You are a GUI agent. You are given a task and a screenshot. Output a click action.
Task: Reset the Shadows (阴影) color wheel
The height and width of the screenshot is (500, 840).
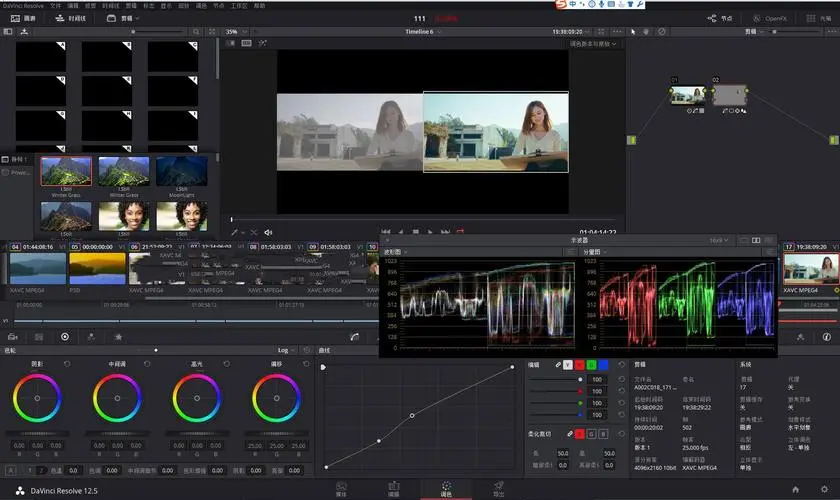tap(67, 364)
